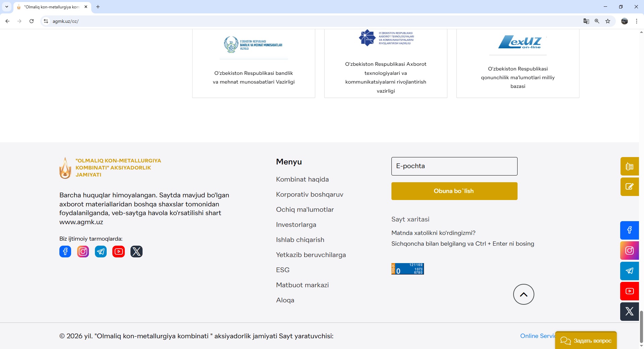The image size is (644, 349).
Task: Open the LexUZ on-line partner card
Action: (x=518, y=63)
